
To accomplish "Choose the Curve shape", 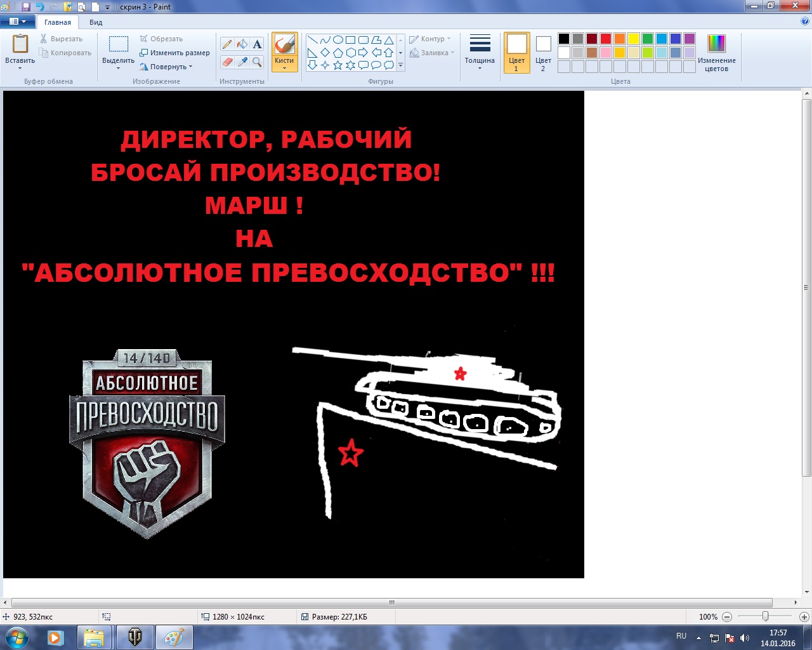I will coord(325,40).
